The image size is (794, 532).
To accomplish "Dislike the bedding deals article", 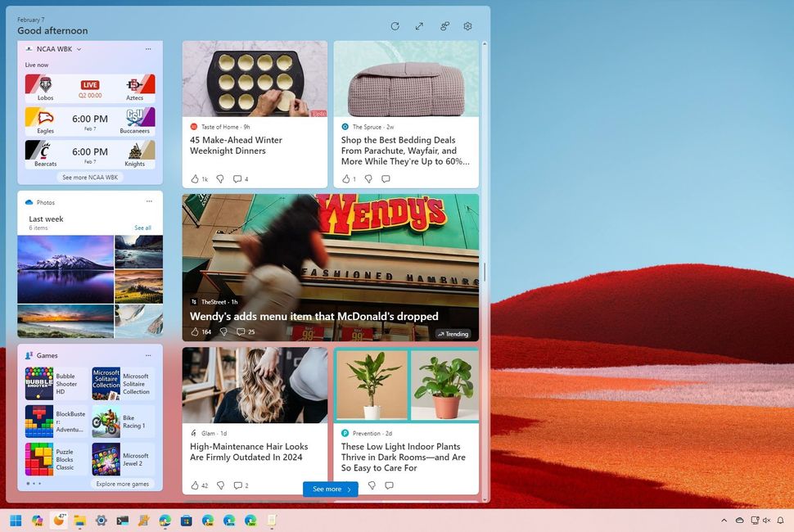I will (x=368, y=178).
